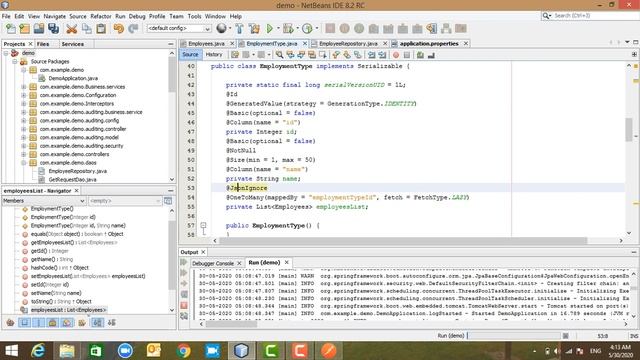This screenshot has width=640, height=360.
Task: Switch to EmployeeRepository.java tab
Action: coord(348,43)
